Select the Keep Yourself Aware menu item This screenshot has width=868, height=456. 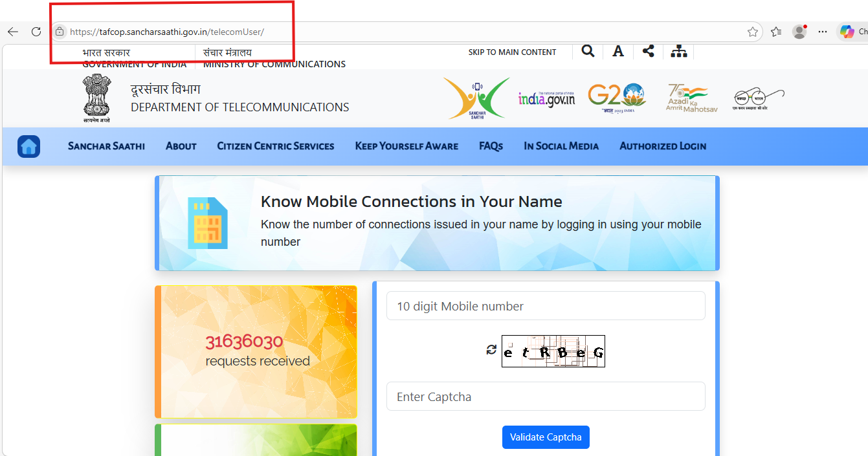406,146
